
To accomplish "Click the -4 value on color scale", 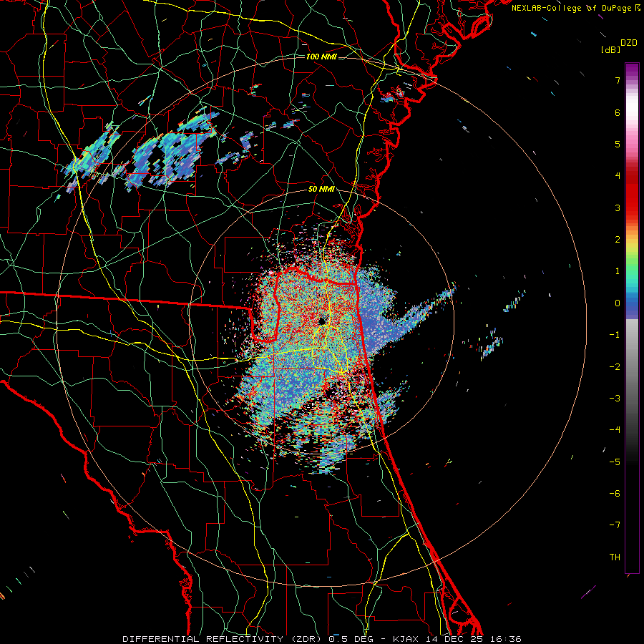I will click(x=615, y=430).
